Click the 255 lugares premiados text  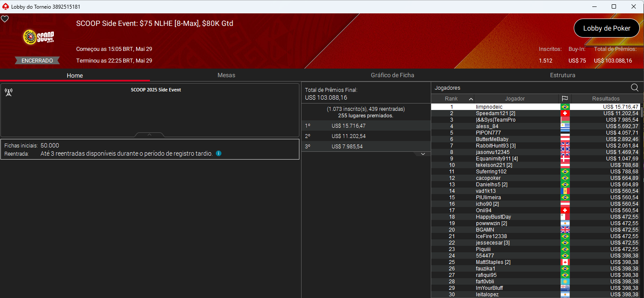(x=366, y=116)
